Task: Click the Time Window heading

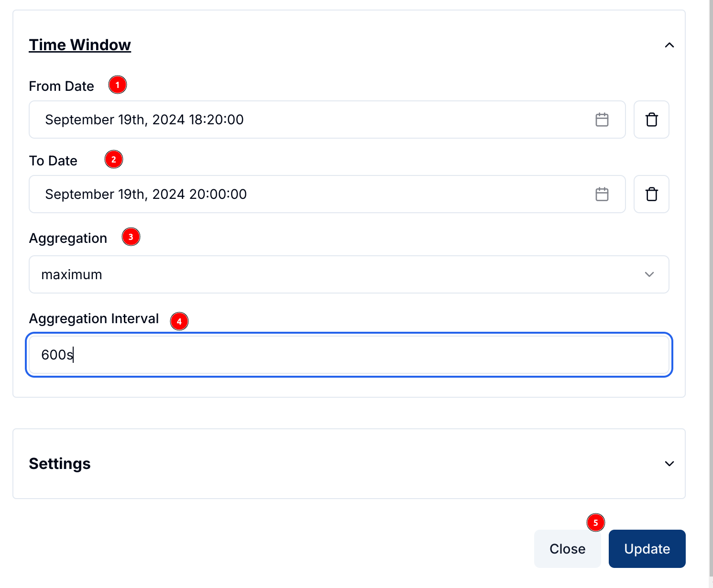Action: (80, 45)
